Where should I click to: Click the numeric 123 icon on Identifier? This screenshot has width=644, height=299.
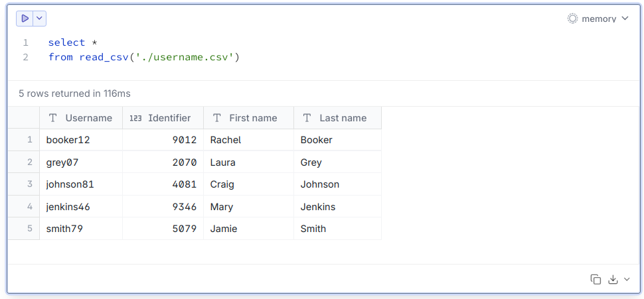click(135, 118)
